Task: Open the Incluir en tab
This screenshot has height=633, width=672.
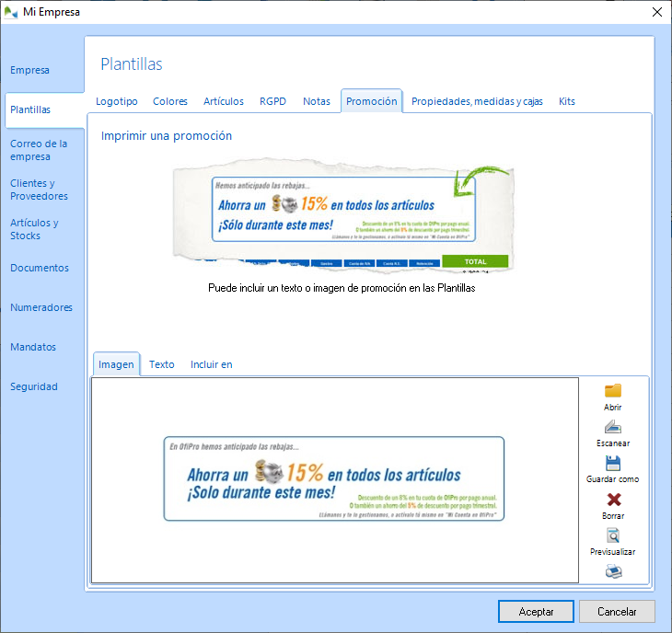Action: [x=211, y=364]
